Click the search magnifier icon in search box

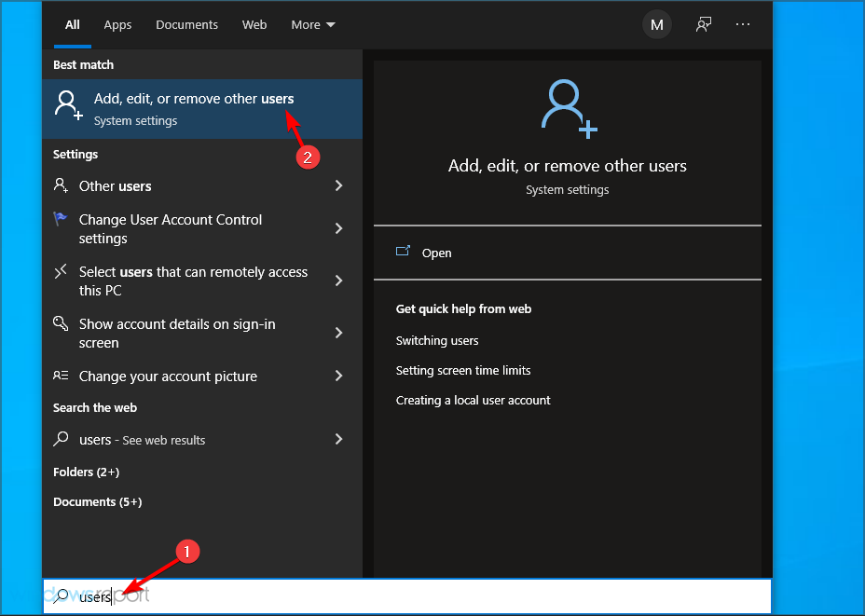pos(61,595)
